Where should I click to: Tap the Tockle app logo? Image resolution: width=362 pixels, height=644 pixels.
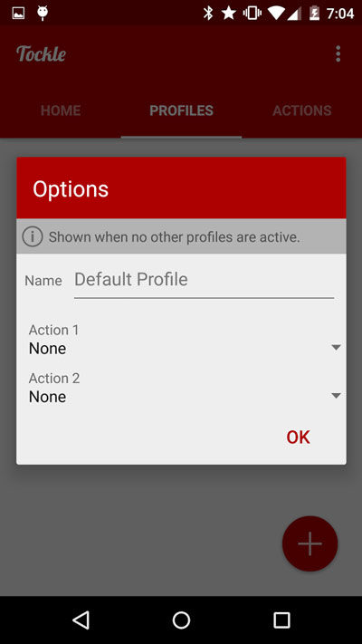pyautogui.click(x=41, y=53)
